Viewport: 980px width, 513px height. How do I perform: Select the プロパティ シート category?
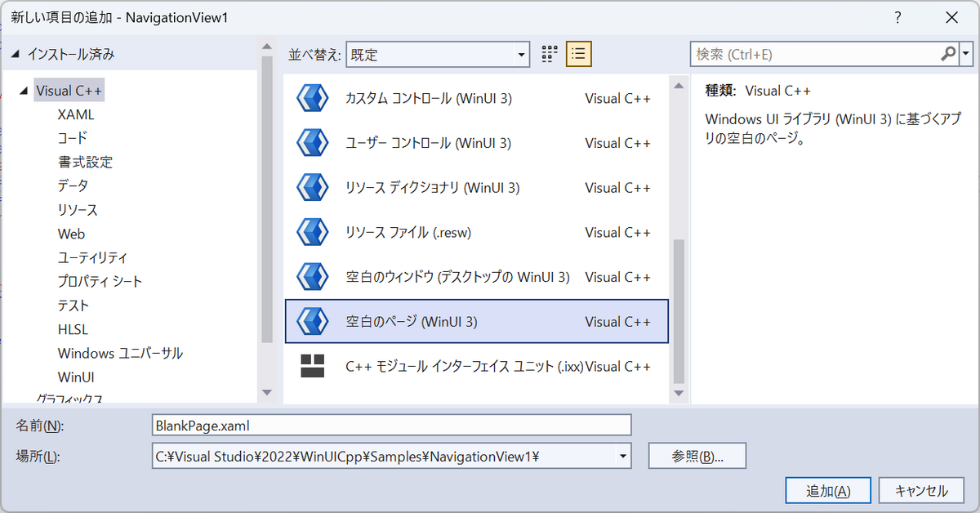pyautogui.click(x=100, y=281)
